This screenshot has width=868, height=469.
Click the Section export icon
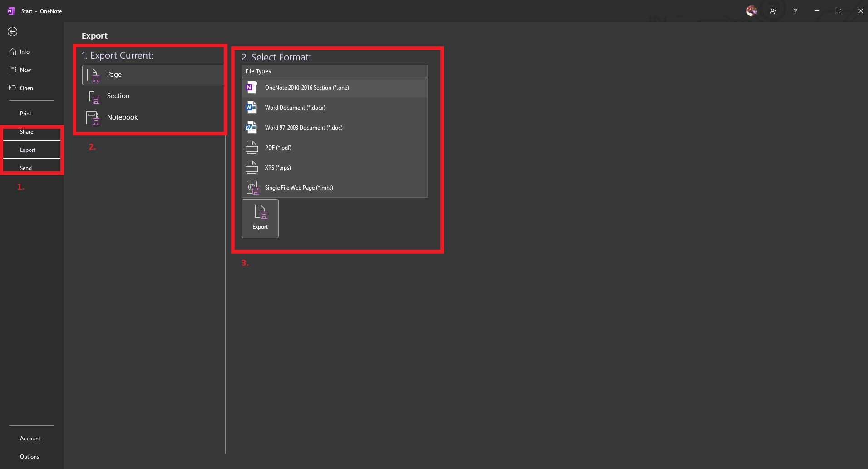[x=94, y=96]
